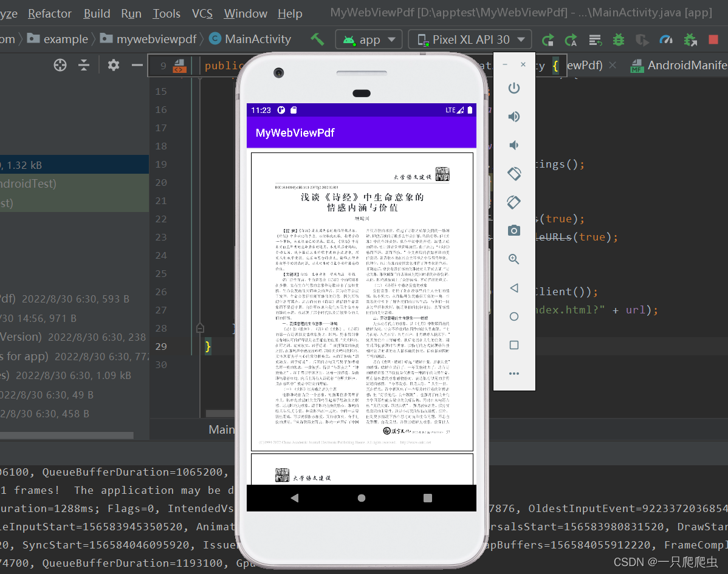Select the androidTest row in project tree

click(74, 184)
